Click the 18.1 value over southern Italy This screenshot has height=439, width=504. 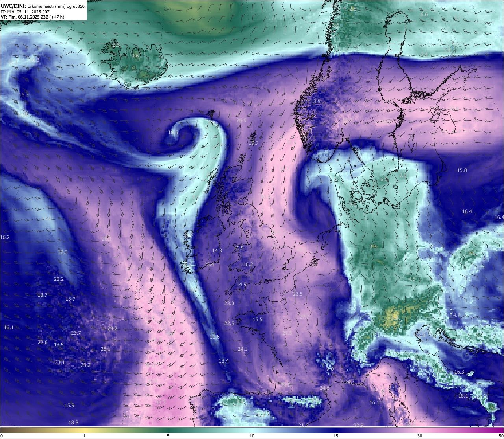pyautogui.click(x=463, y=396)
